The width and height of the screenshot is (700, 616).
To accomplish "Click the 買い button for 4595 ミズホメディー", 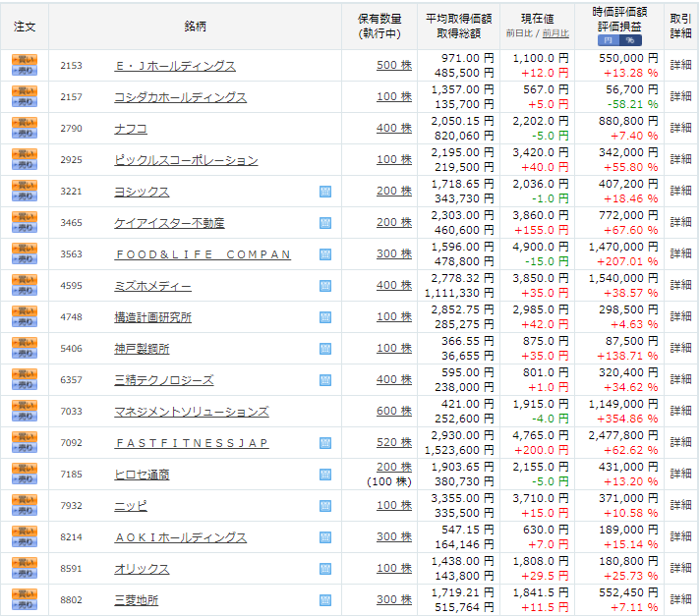I will 25,280.
